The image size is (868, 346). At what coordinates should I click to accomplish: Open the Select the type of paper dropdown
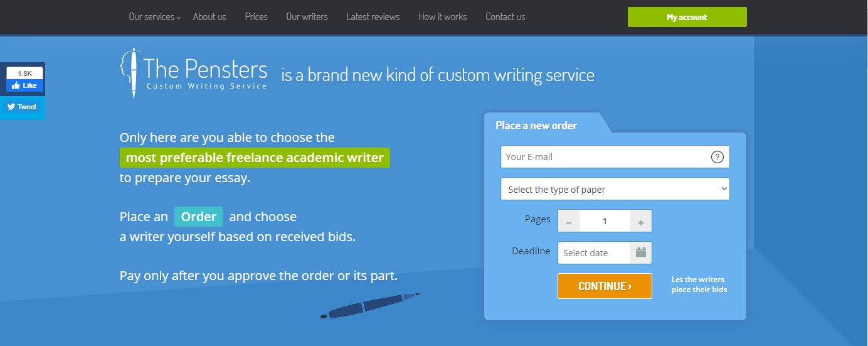(x=615, y=189)
